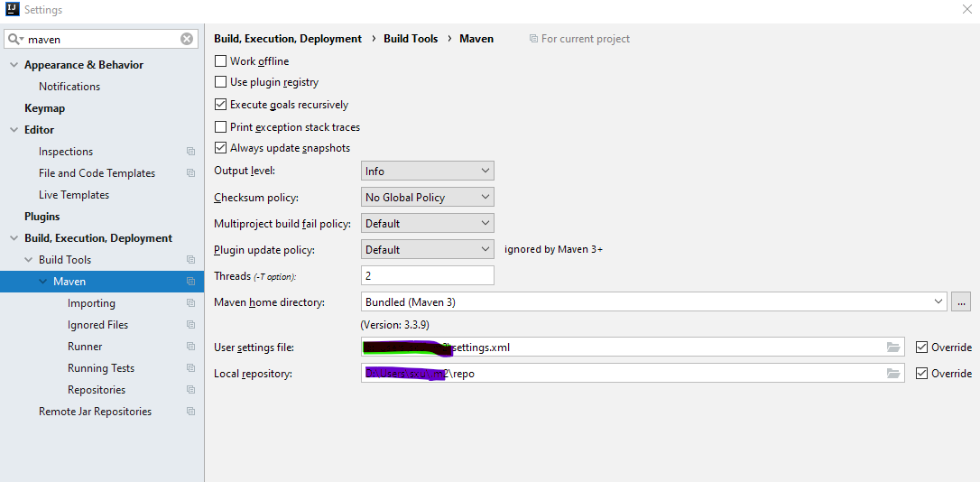Click project-level icon beside Runner
The image size is (980, 482).
190,347
